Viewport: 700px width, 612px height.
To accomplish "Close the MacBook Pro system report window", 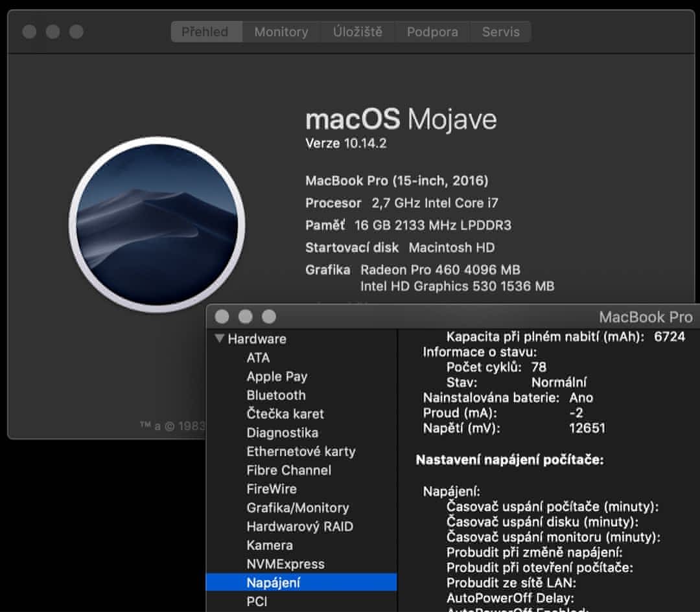I will click(x=222, y=317).
